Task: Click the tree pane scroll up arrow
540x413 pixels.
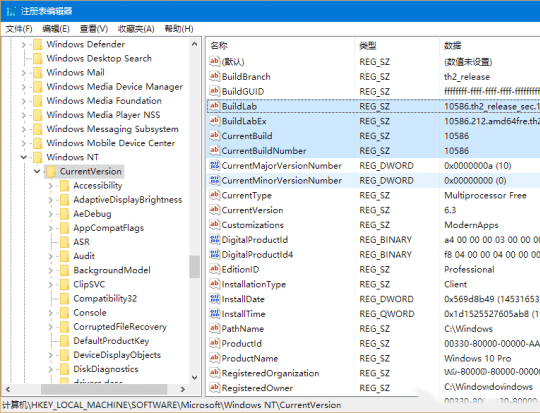Action: click(194, 44)
